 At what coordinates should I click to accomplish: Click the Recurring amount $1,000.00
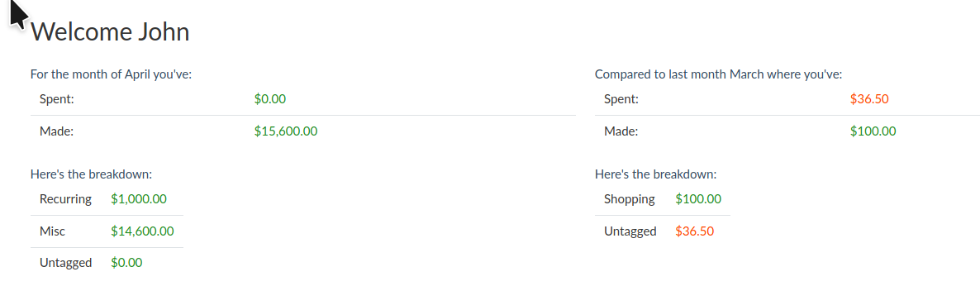point(139,199)
